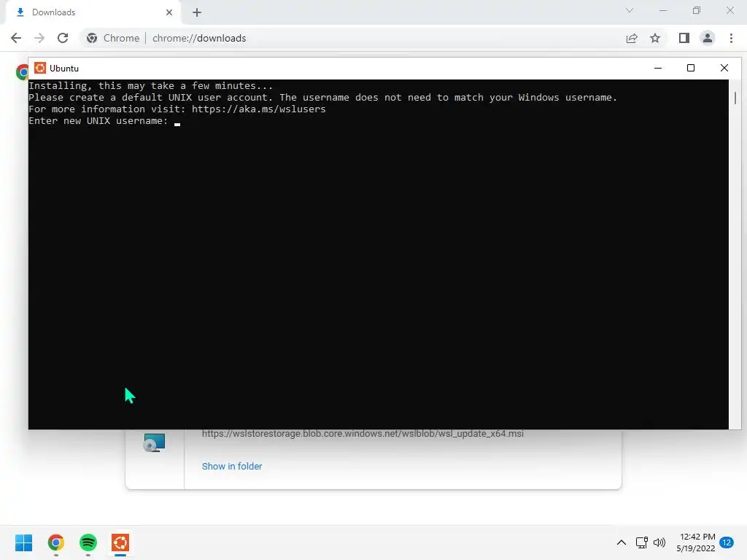The image size is (747, 560).
Task: Maximize the Ubuntu terminal window
Action: coord(691,68)
